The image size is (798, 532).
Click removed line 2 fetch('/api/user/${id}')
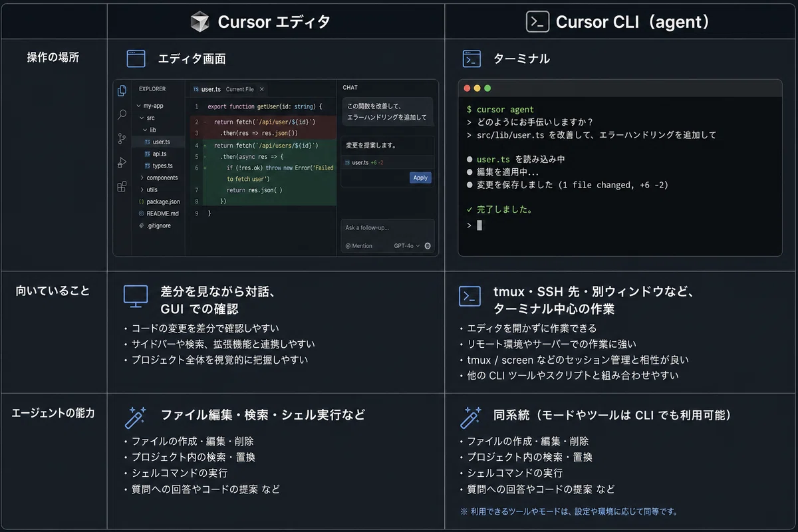tap(265, 122)
